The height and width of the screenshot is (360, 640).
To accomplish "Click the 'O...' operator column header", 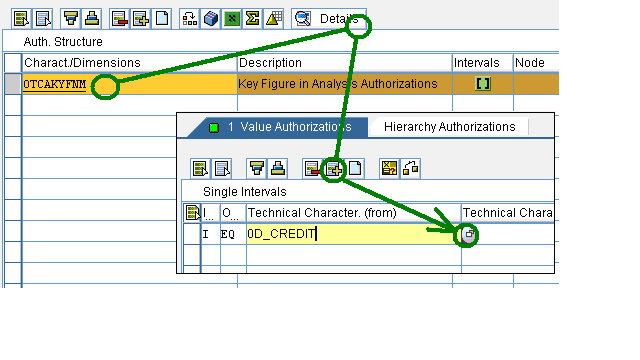I will point(233,213).
